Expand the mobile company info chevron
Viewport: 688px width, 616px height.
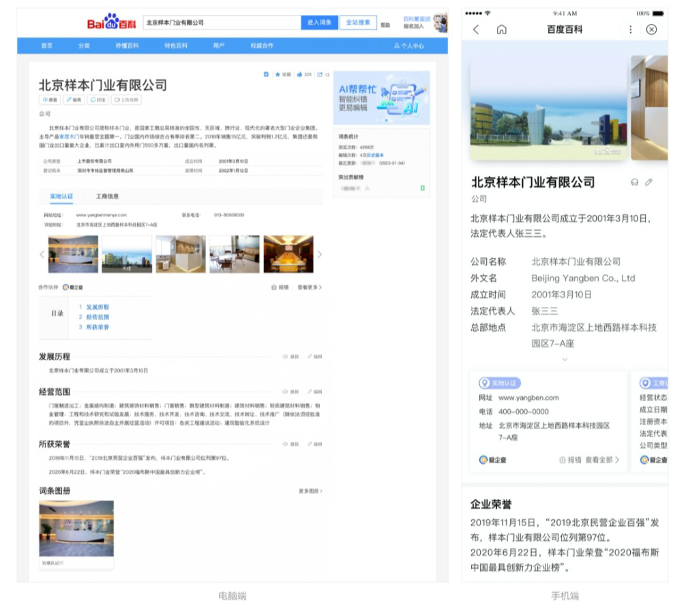pos(564,360)
